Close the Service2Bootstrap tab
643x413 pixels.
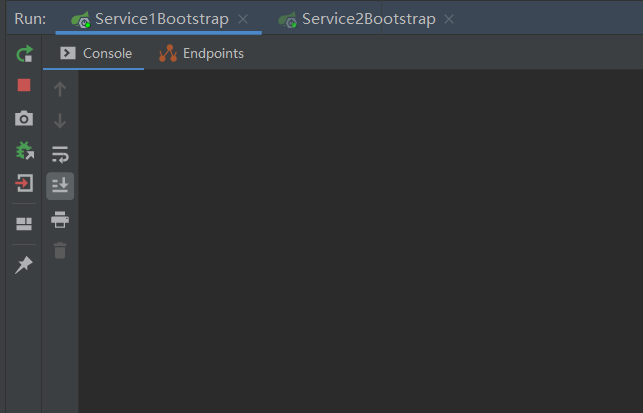coord(449,19)
